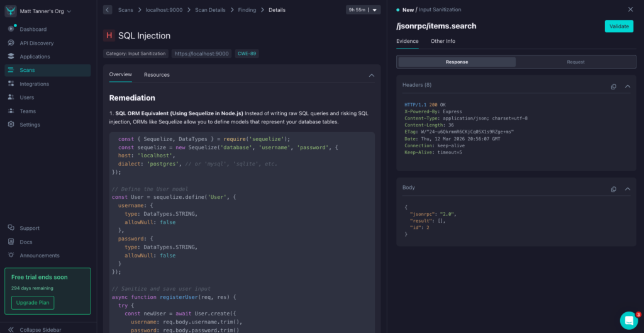Click the https://localhost:9000 tag

(x=201, y=54)
